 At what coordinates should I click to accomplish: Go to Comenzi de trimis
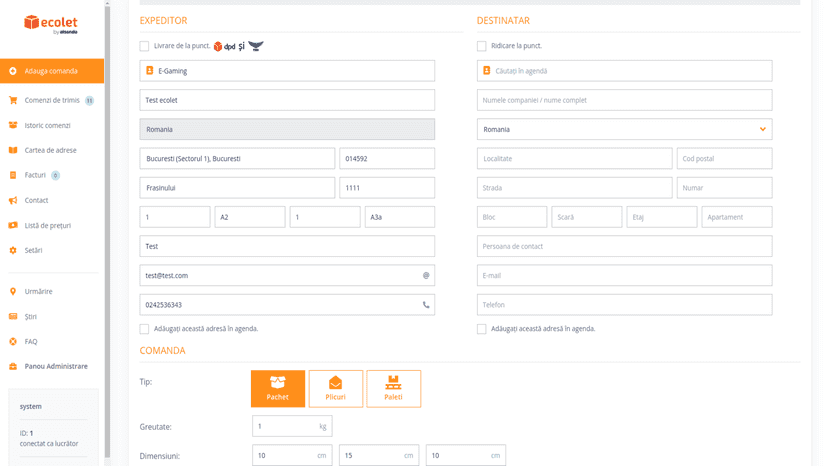[x=52, y=100]
